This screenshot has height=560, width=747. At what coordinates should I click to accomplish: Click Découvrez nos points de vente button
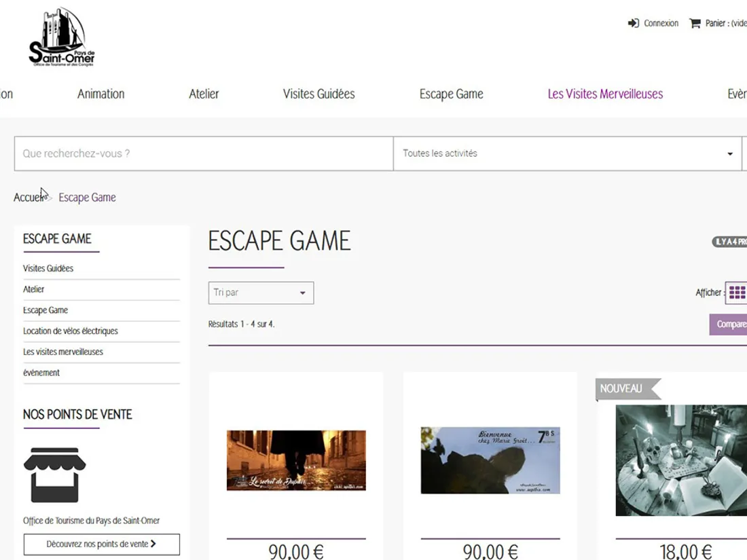[101, 544]
